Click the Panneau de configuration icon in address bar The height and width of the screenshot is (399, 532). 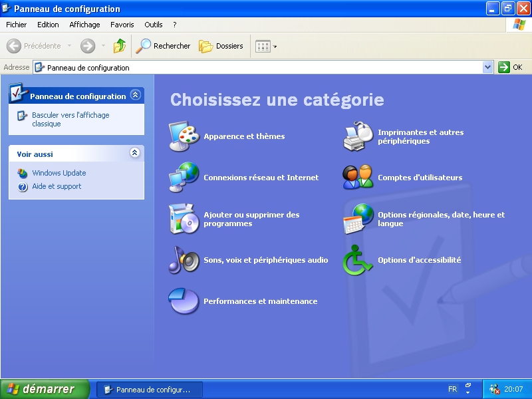point(40,67)
